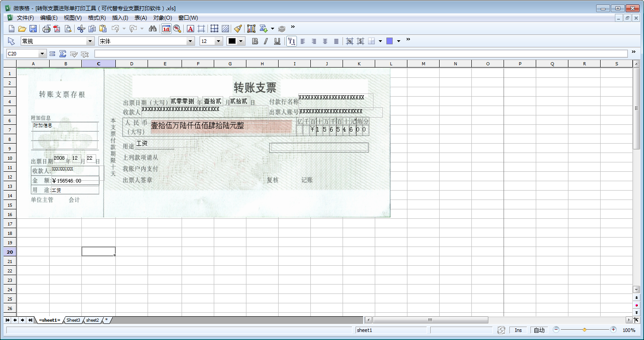The image size is (644, 340).
Task: Save the workbook with the floppy disk icon
Action: pyautogui.click(x=33, y=29)
